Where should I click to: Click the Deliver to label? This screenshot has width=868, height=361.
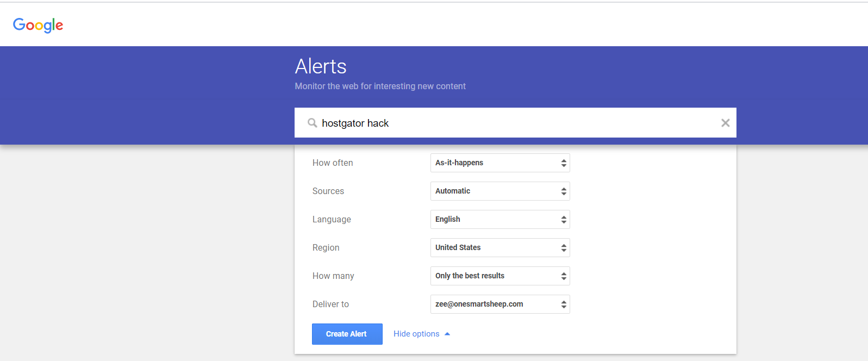coord(330,304)
